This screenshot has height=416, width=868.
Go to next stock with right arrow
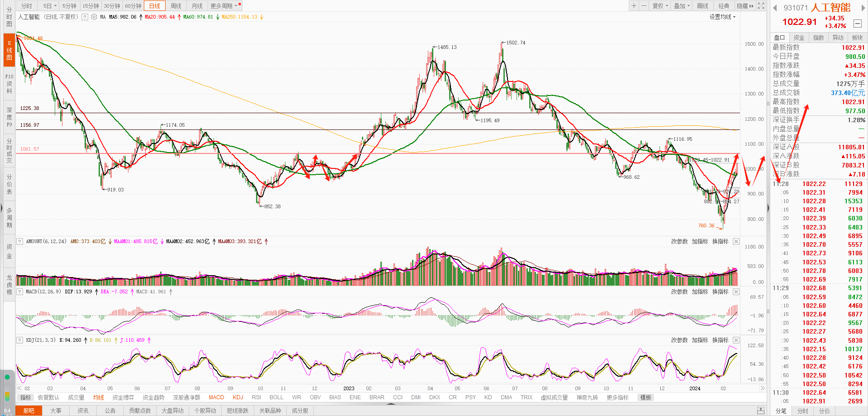click(863, 8)
